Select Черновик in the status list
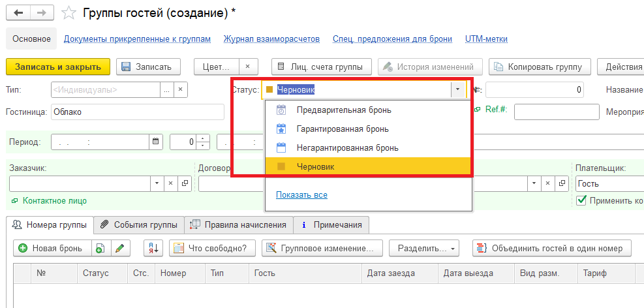 pos(367,167)
